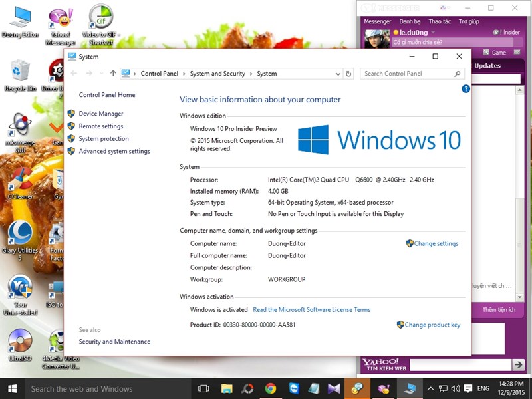Open Messenger menu in Yahoo Messenger
The height and width of the screenshot is (399, 532).
point(377,21)
